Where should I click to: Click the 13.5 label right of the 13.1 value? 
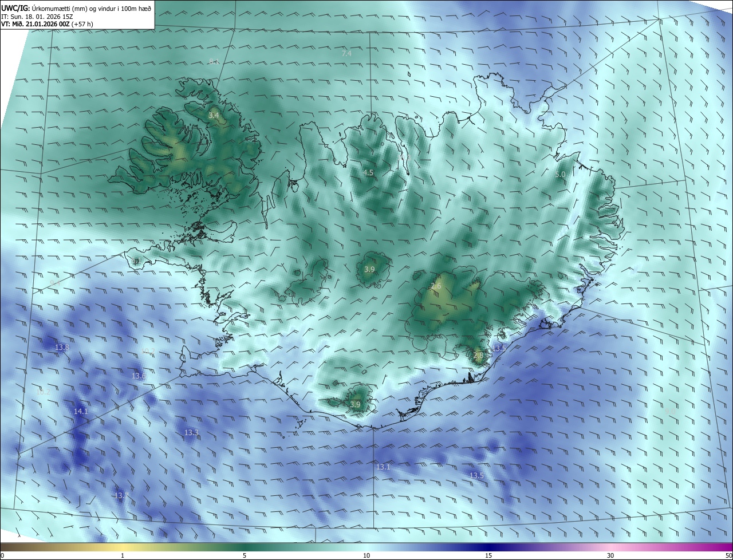coord(476,475)
